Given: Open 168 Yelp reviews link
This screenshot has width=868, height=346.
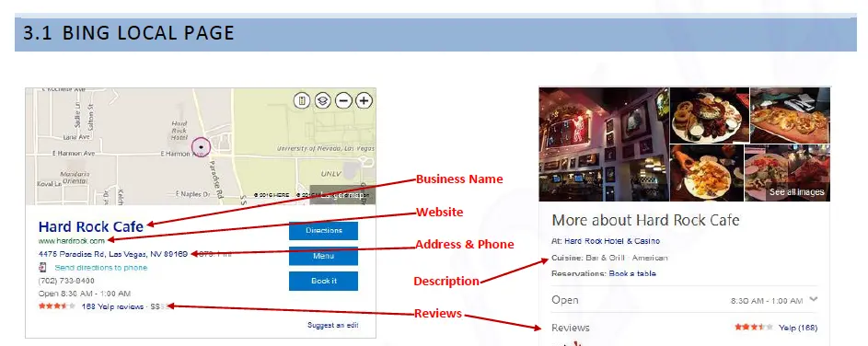Looking at the screenshot, I should coord(112,306).
